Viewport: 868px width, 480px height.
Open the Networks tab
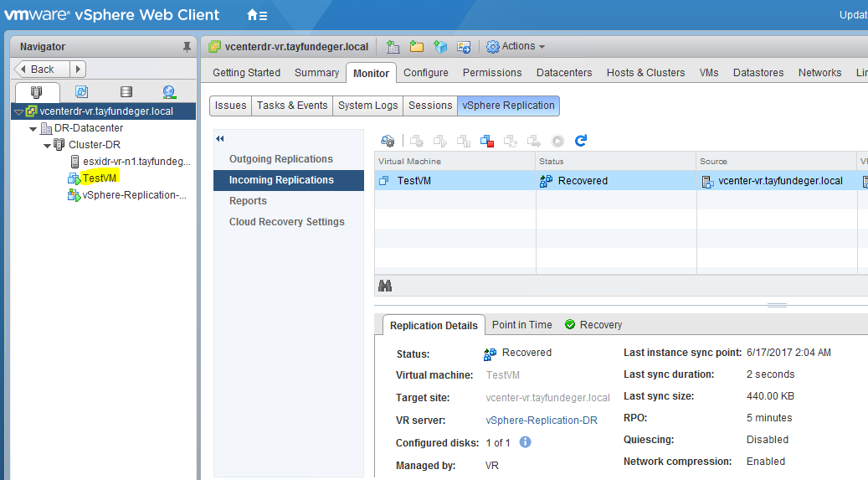click(x=819, y=73)
